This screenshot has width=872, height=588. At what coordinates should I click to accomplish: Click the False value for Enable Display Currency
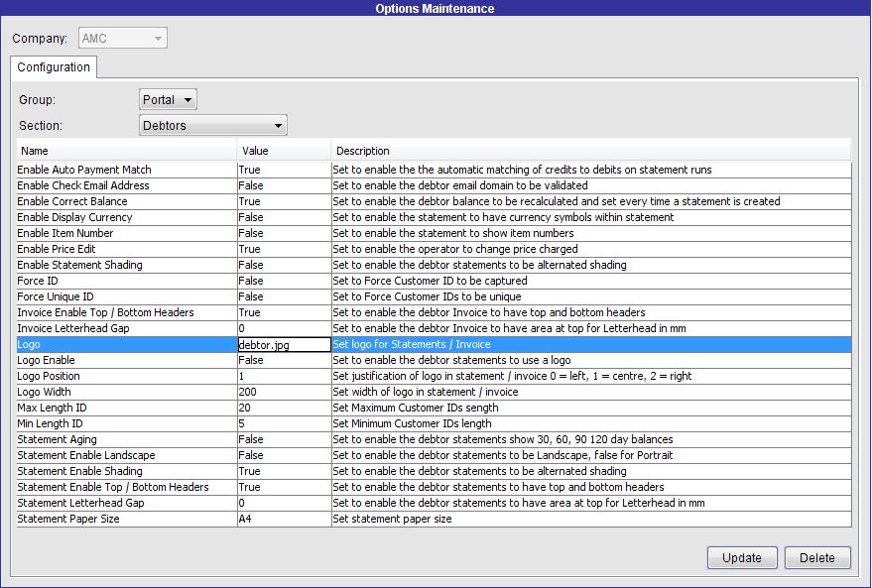(x=251, y=217)
